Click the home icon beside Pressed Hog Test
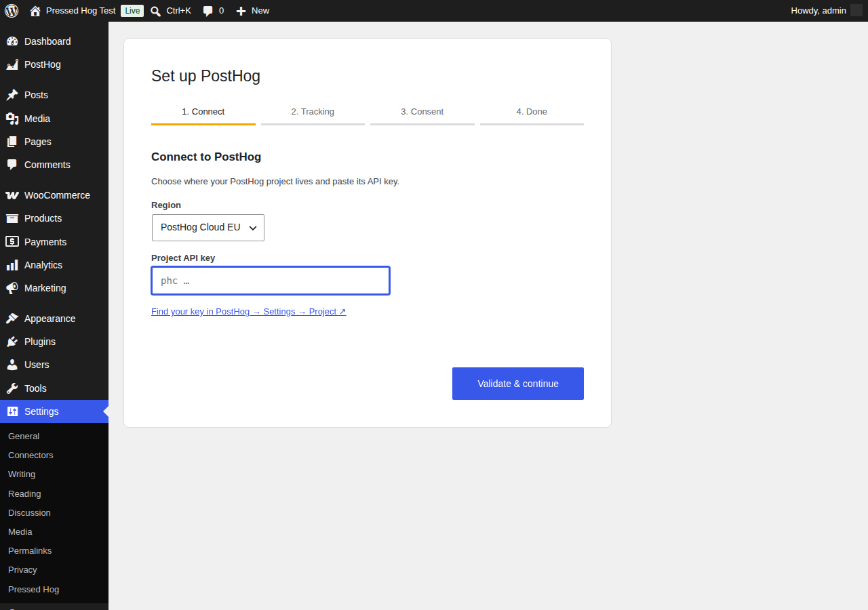 point(35,11)
